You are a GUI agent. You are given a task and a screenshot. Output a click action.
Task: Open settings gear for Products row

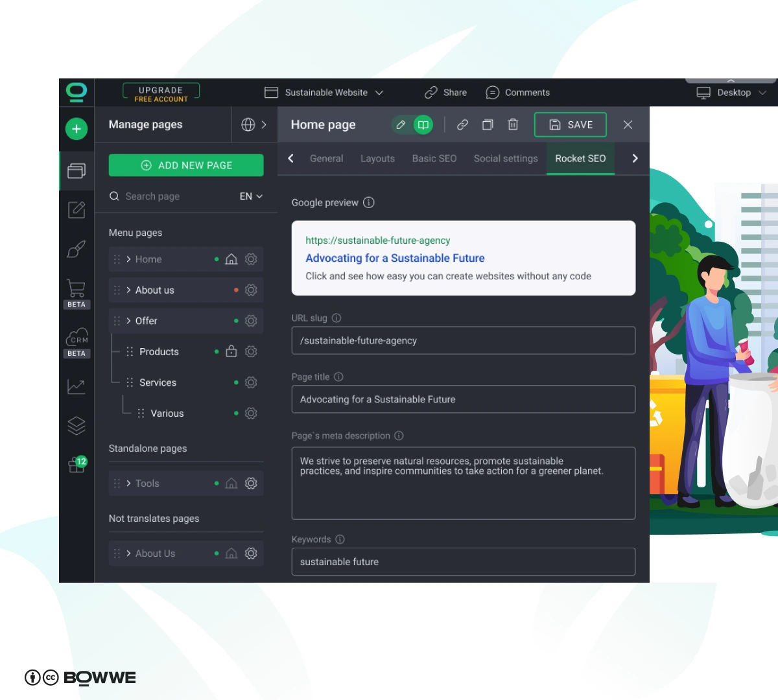point(252,351)
